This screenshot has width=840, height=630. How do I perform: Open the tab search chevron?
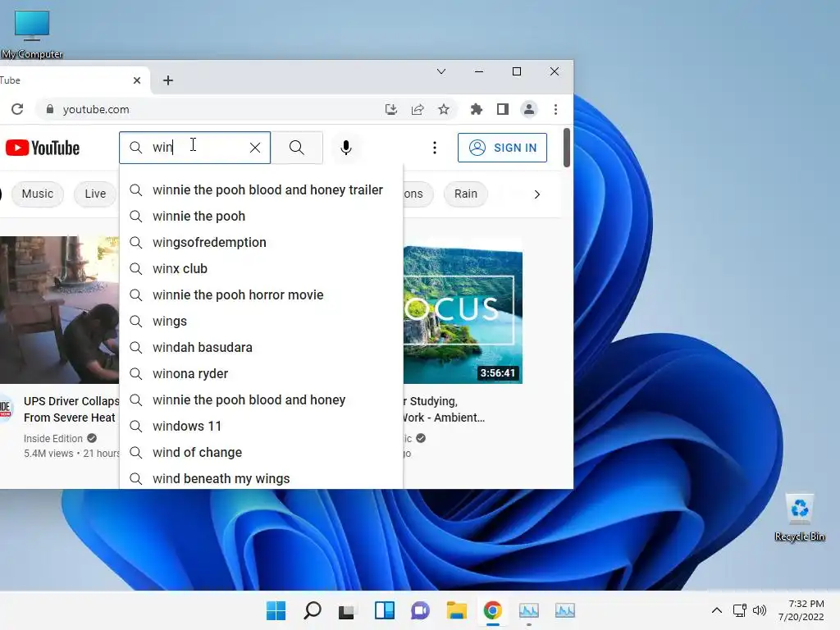(x=441, y=71)
